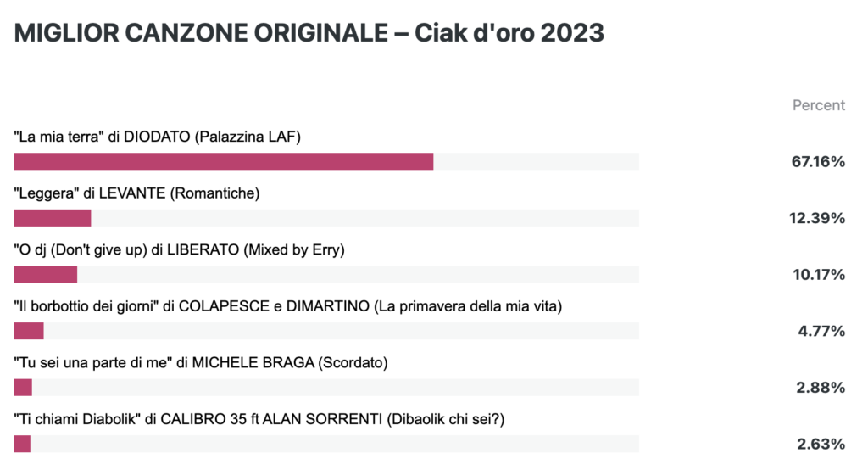Click the LIBERATO result bar
Screen dimensions: 868x470
tap(326, 275)
